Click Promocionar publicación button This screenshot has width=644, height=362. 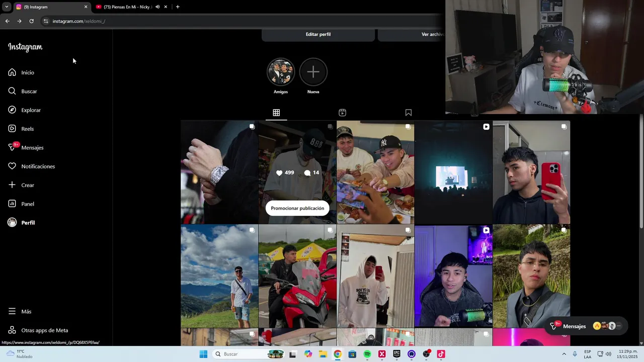297,208
